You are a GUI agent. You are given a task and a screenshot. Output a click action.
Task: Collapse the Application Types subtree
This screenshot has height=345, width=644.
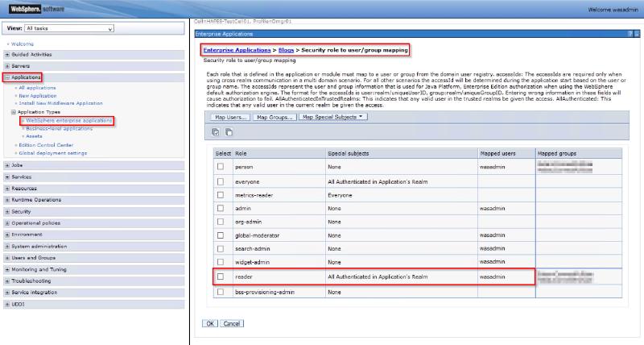point(13,112)
